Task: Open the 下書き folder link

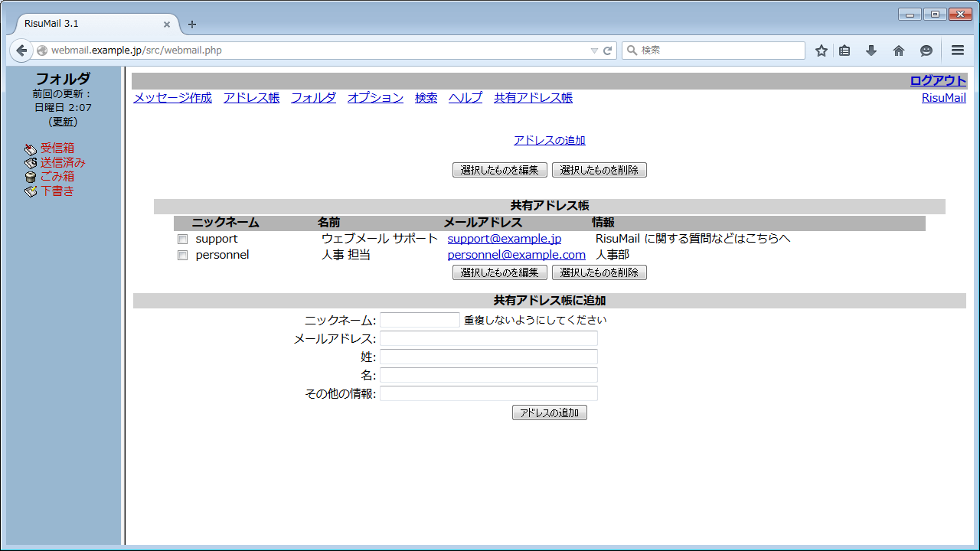Action: (x=57, y=191)
